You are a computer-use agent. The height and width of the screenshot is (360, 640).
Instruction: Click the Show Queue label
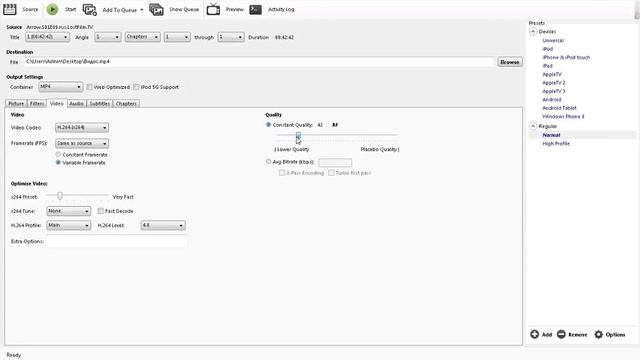[184, 9]
